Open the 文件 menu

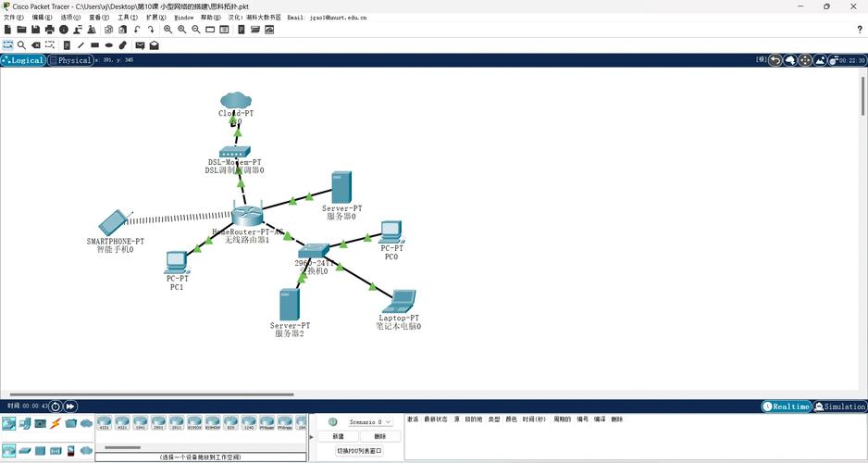[14, 18]
